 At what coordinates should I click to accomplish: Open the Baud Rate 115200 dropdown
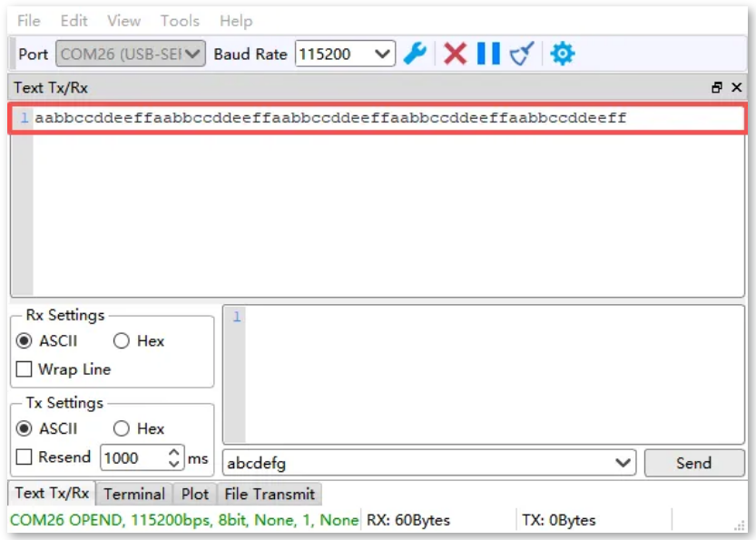[383, 54]
